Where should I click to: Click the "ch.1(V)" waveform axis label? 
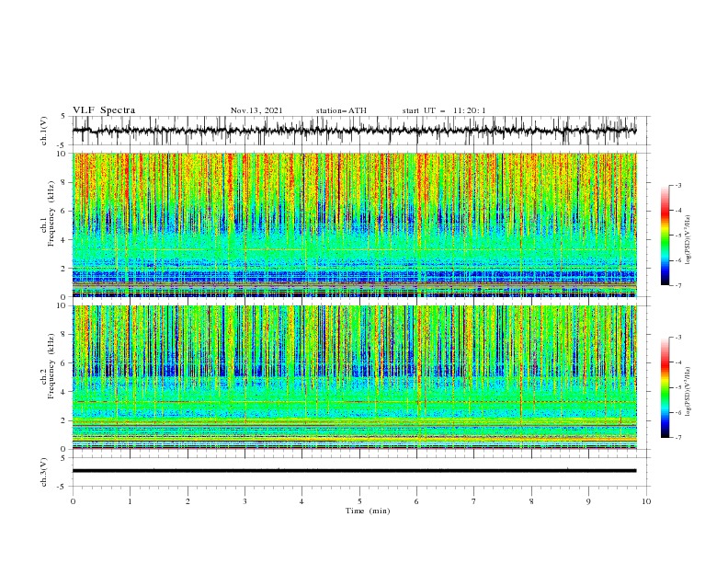[x=44, y=131]
